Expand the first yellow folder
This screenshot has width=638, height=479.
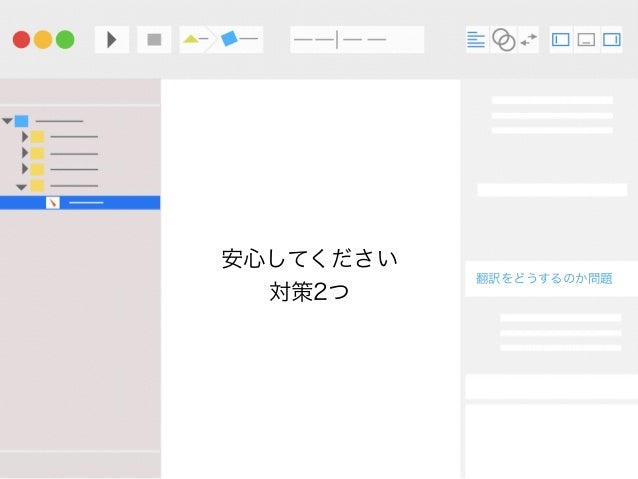point(25,137)
